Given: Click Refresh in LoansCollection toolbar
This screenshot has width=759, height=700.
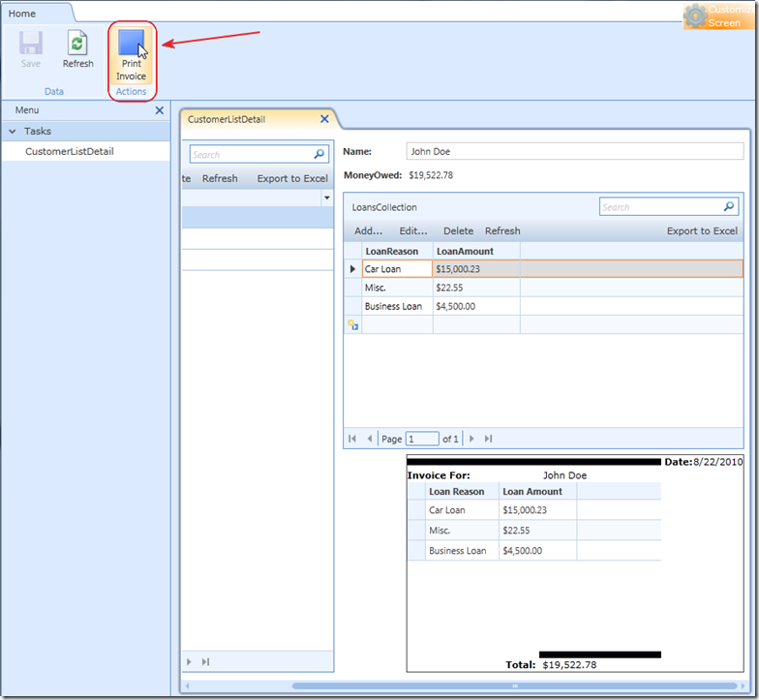Looking at the screenshot, I should coord(502,230).
